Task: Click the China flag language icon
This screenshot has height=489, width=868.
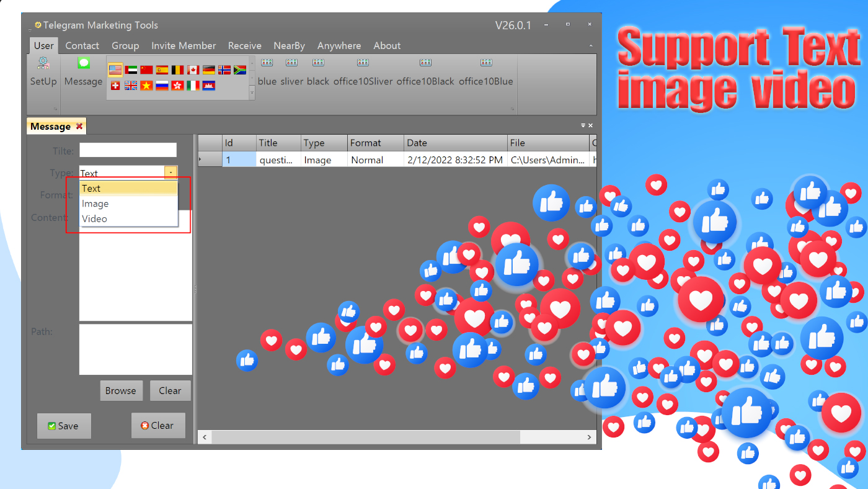Action: [146, 70]
